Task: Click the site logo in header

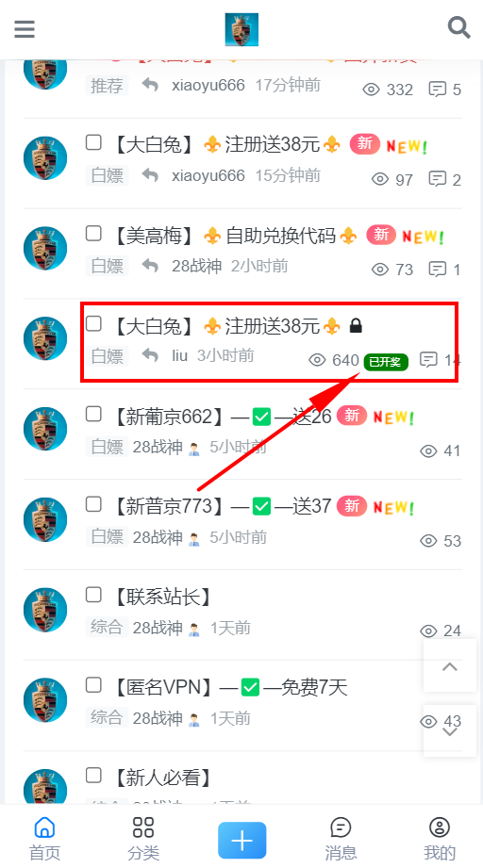Action: (241, 29)
